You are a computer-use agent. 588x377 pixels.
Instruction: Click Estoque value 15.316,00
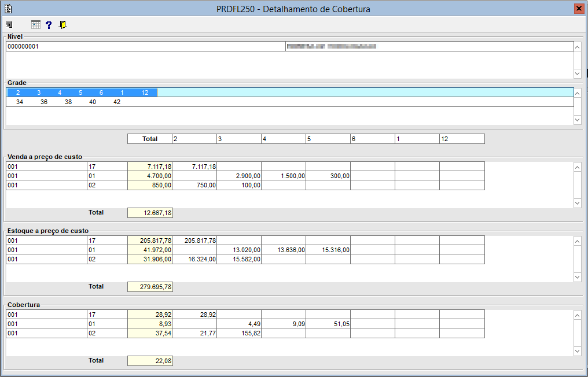click(328, 250)
